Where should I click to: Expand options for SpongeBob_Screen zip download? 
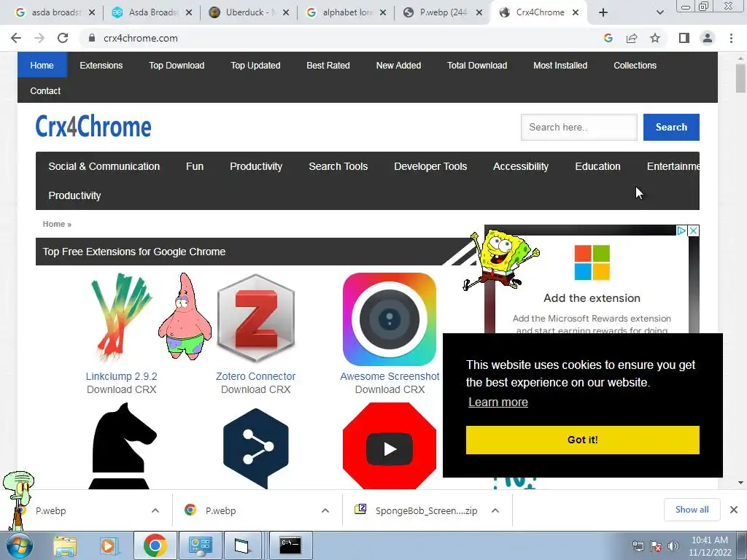coord(495,510)
